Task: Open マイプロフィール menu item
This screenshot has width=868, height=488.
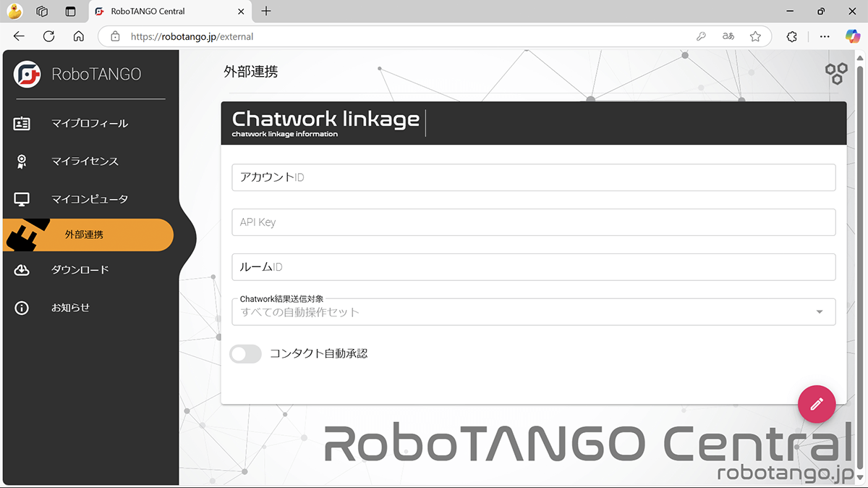Action: [90, 124]
